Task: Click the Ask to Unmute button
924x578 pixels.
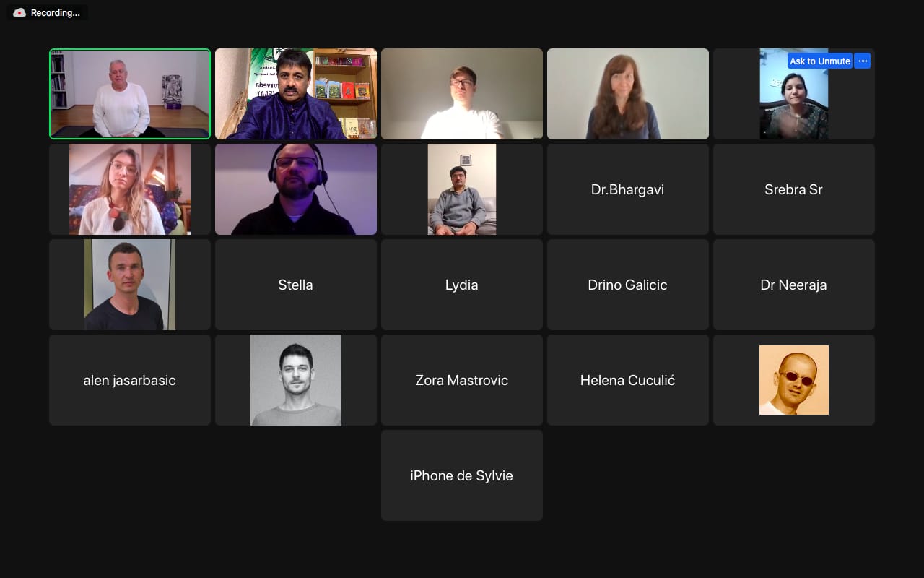Action: [820, 61]
